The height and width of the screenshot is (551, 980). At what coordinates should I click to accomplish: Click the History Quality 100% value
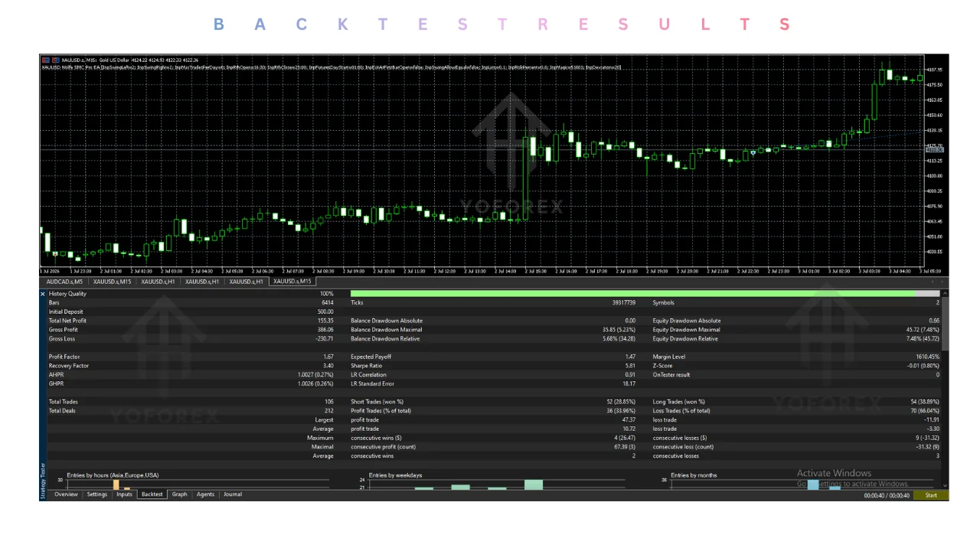pos(327,294)
